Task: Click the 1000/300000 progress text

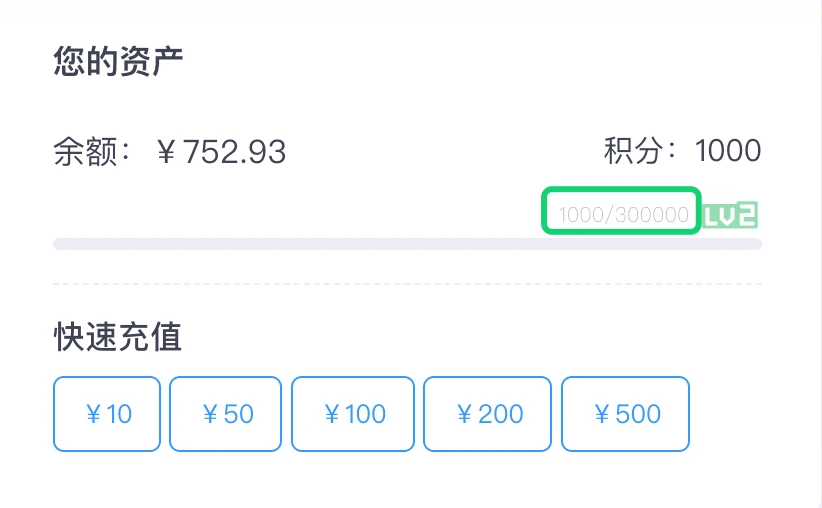Action: [622, 215]
